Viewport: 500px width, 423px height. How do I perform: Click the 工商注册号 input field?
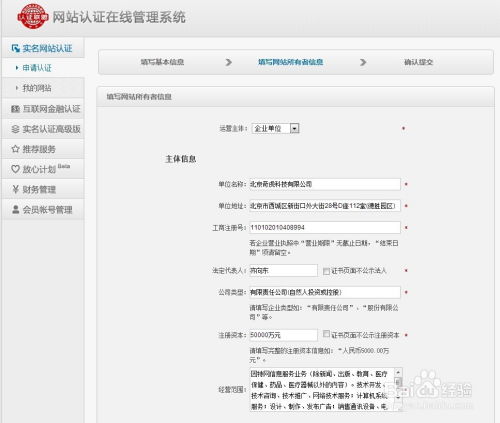point(325,227)
